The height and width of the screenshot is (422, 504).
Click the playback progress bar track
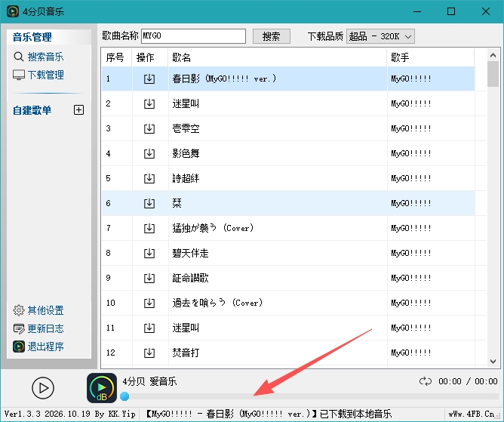pos(310,396)
